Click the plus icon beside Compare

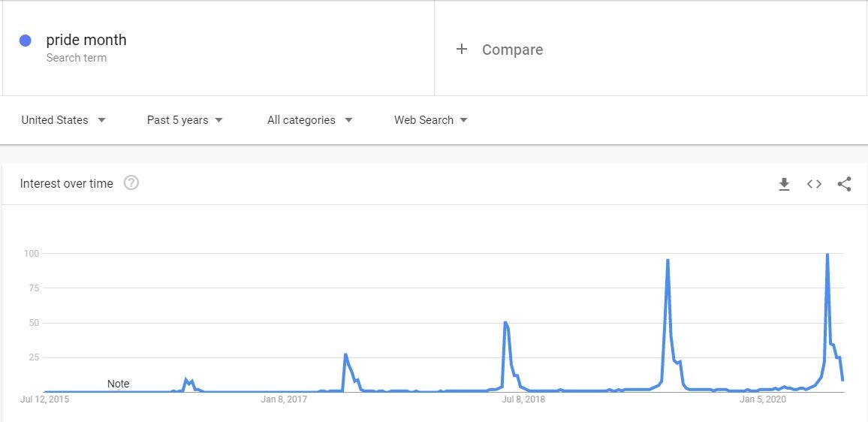(462, 50)
